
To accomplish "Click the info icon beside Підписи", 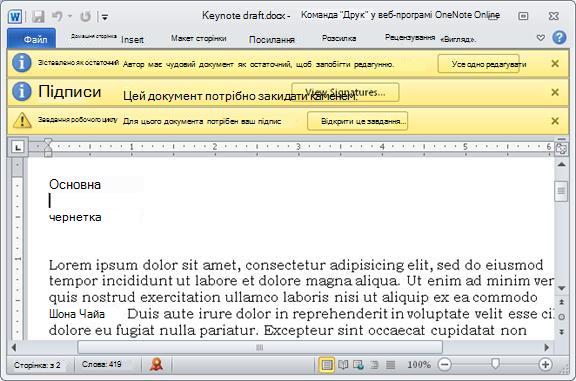I will [22, 91].
